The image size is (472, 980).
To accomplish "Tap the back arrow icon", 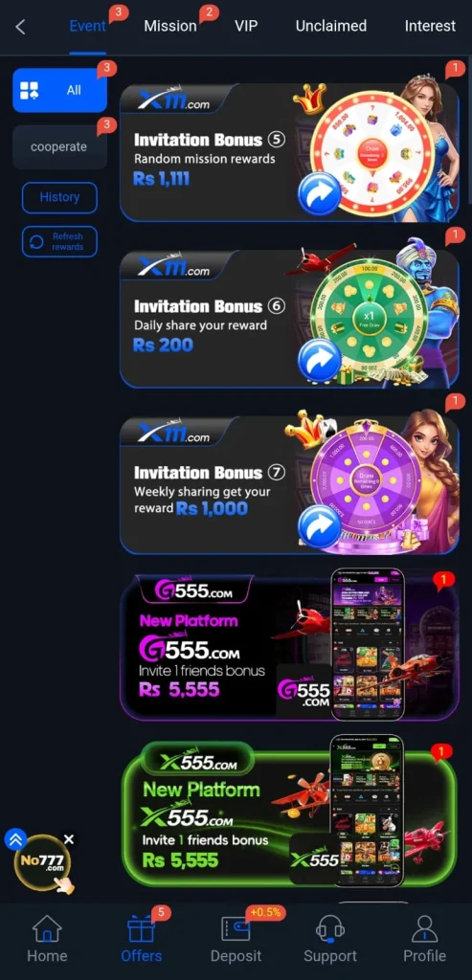I will (21, 27).
